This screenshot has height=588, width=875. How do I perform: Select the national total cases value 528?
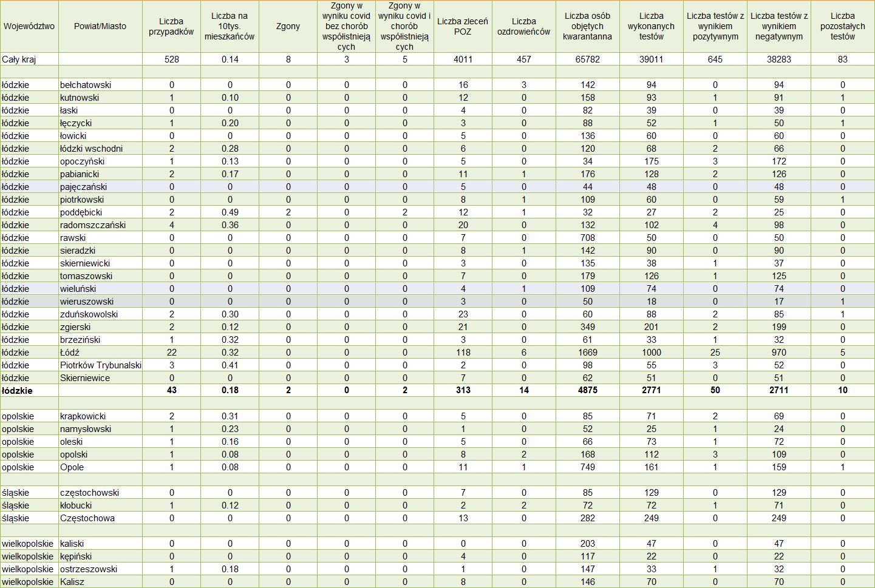pos(171,59)
